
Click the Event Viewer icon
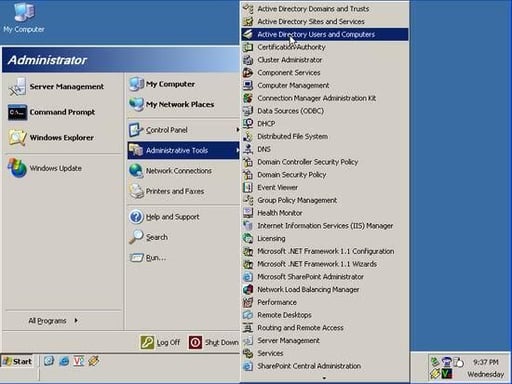tap(248, 187)
